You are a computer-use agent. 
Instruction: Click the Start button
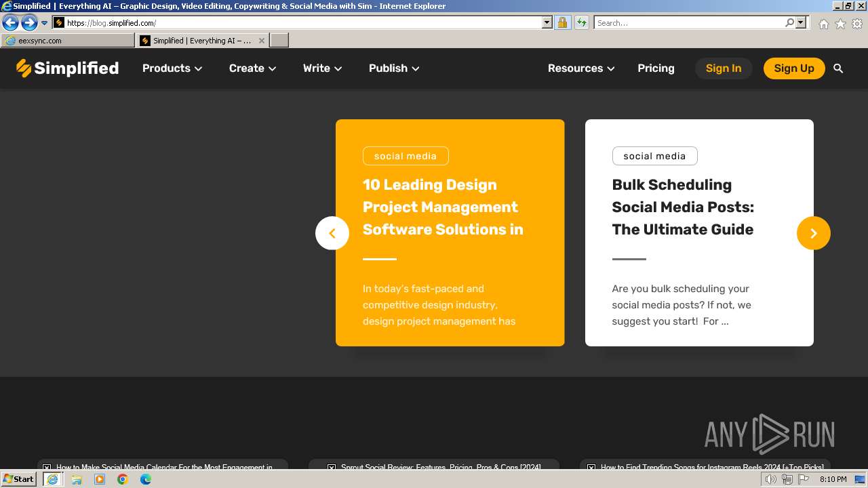coord(19,479)
